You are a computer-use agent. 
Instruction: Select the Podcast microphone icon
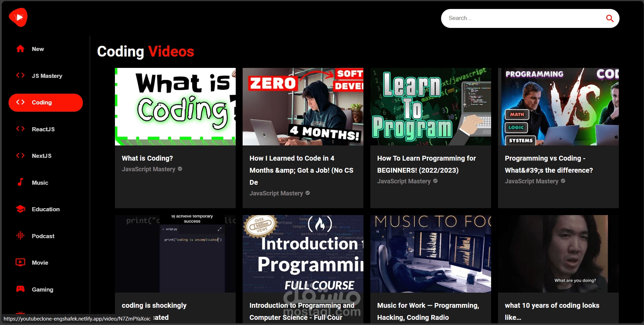[20, 236]
